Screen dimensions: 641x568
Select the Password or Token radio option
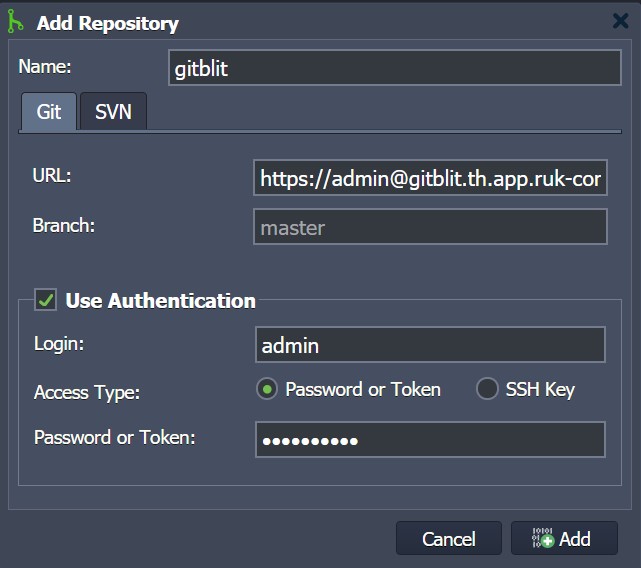tap(267, 389)
